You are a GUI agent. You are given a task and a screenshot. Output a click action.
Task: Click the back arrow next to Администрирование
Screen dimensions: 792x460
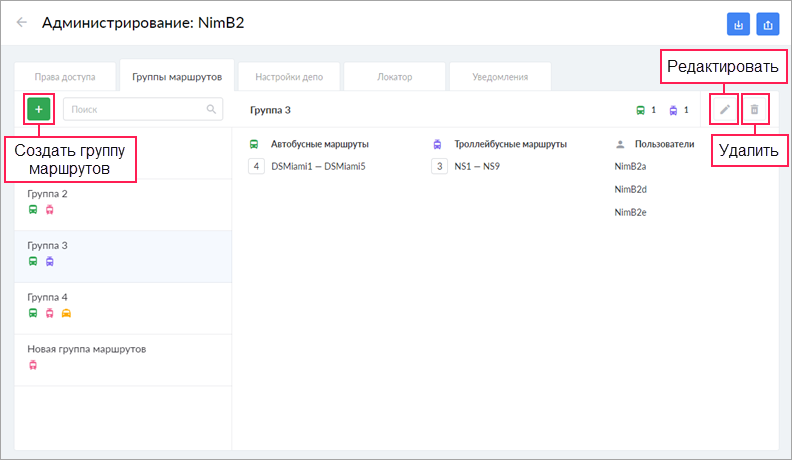(22, 22)
